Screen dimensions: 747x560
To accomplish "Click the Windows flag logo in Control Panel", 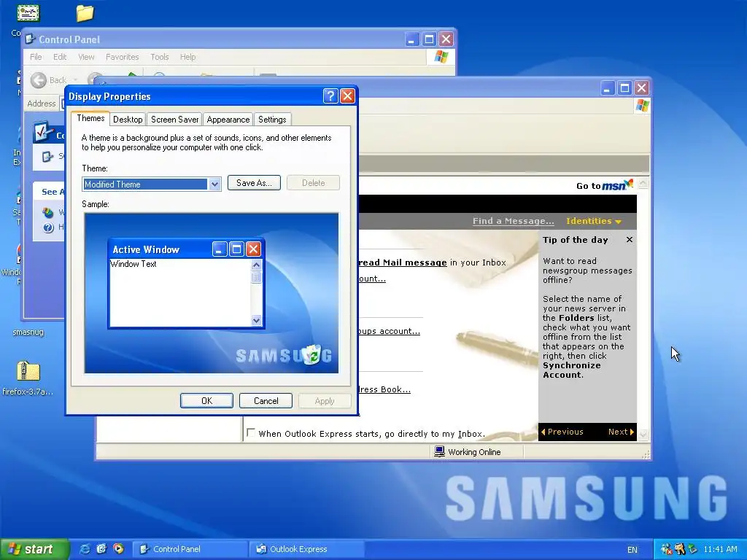I will (x=441, y=57).
